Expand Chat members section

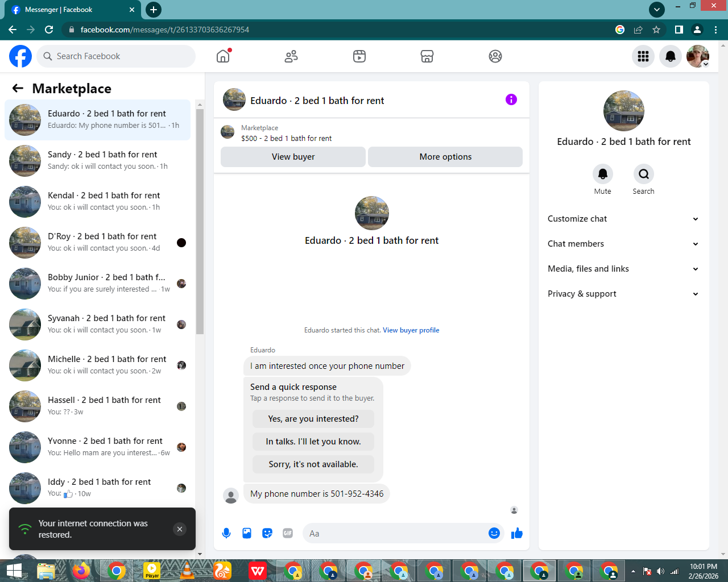click(623, 244)
